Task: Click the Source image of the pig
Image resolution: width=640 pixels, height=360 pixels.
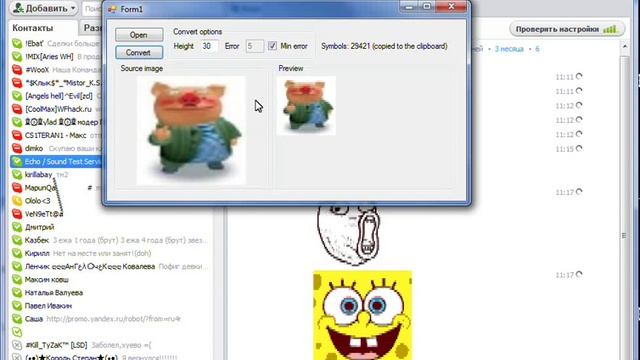Action: [191, 131]
